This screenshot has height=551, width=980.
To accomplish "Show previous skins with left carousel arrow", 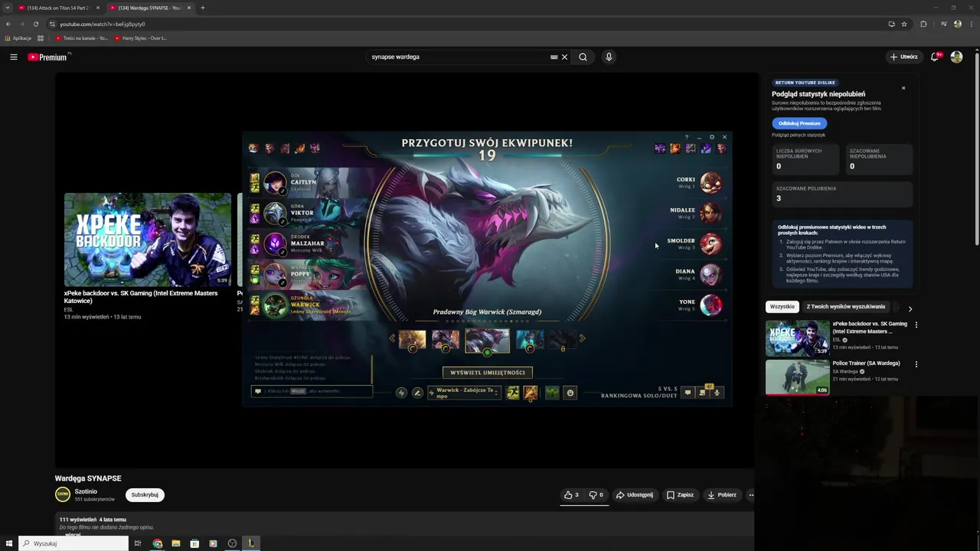I will 392,338.
